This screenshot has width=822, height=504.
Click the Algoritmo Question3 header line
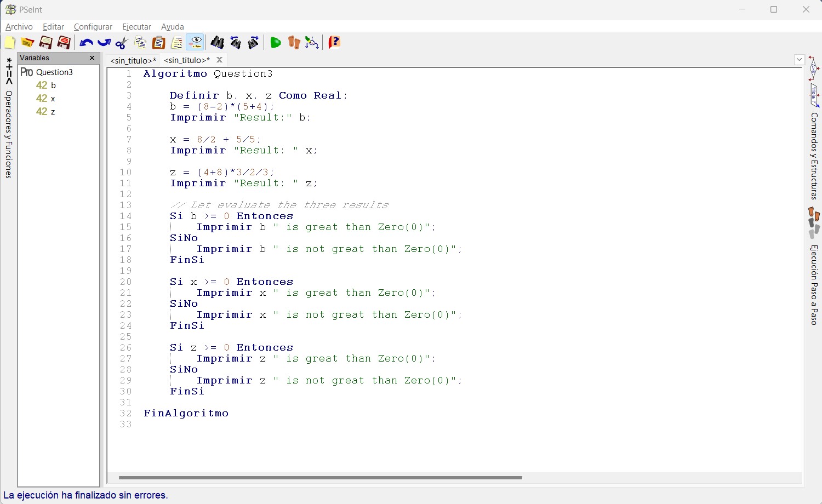[x=208, y=73]
